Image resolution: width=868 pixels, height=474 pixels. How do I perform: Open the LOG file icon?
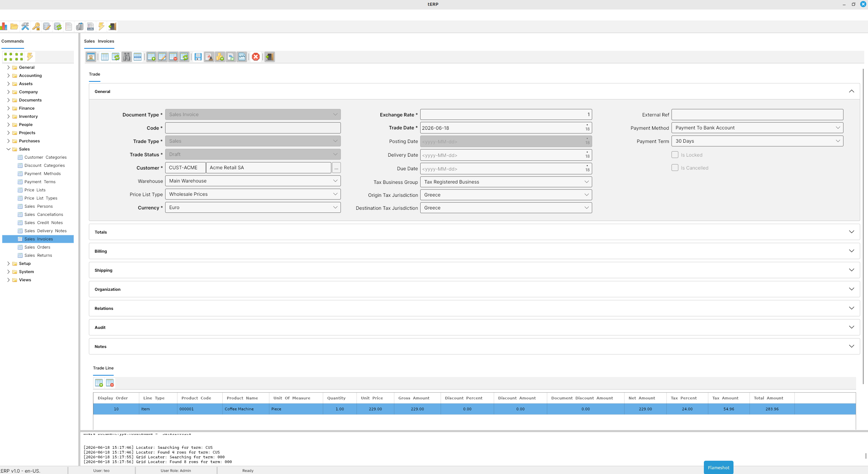(x=91, y=27)
